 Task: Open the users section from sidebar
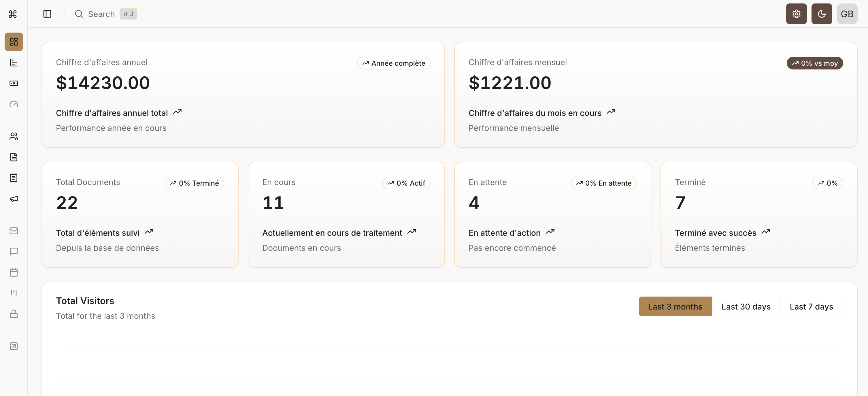[14, 136]
